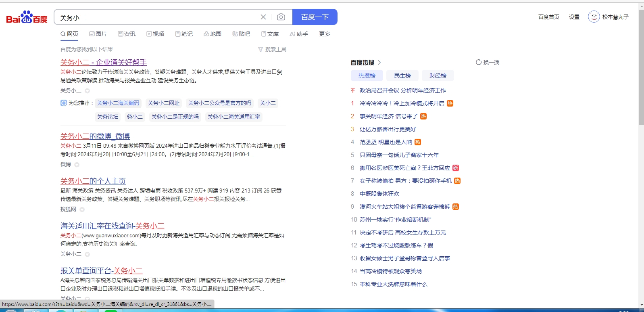Select suggestion 务小二
Viewport: 644px width, 312px height.
[135, 117]
